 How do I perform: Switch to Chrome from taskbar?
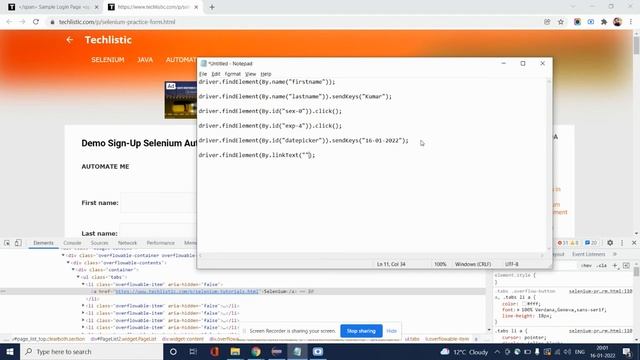[x=256, y=351]
